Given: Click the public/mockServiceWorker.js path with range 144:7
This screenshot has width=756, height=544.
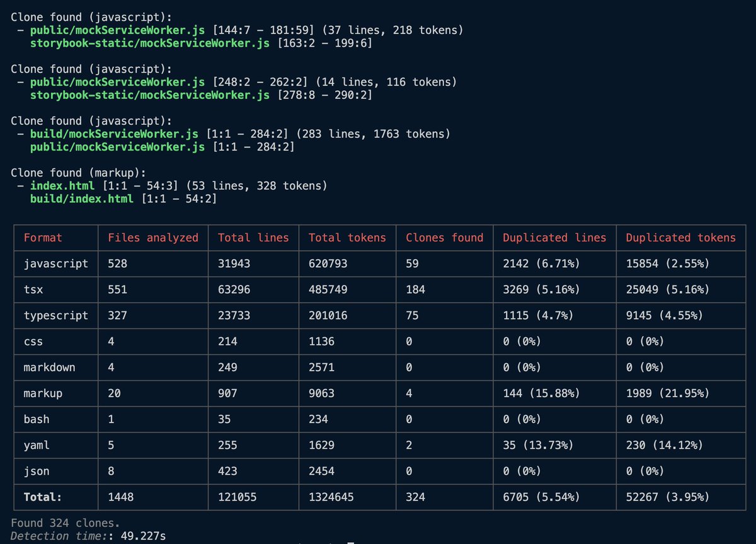Looking at the screenshot, I should 117,30.
